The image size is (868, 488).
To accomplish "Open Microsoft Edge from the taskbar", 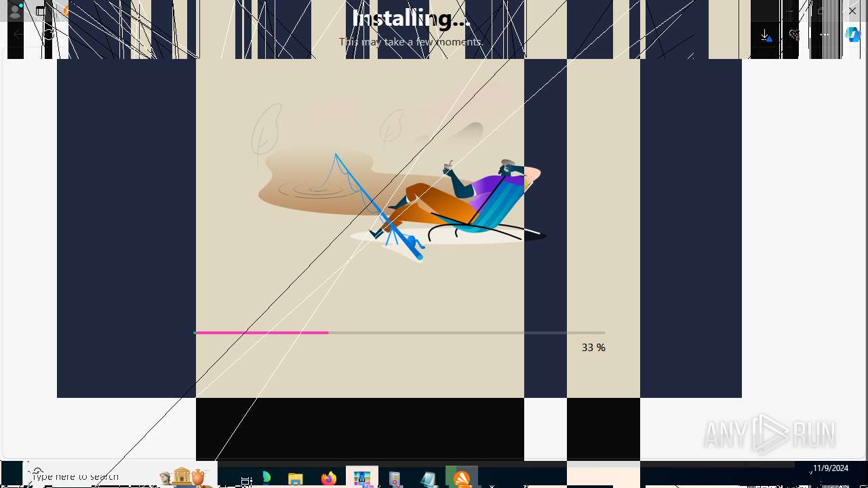I will tap(267, 479).
